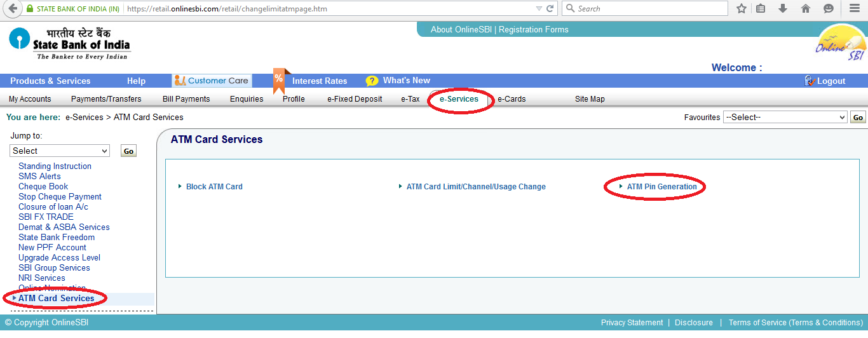
Task: Reload the page with the refresh icon
Action: [550, 9]
